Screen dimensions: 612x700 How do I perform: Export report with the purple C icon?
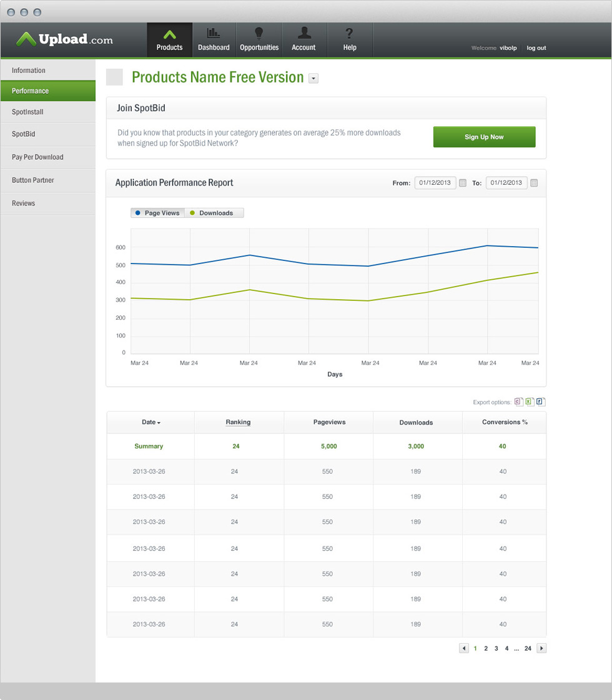(518, 402)
